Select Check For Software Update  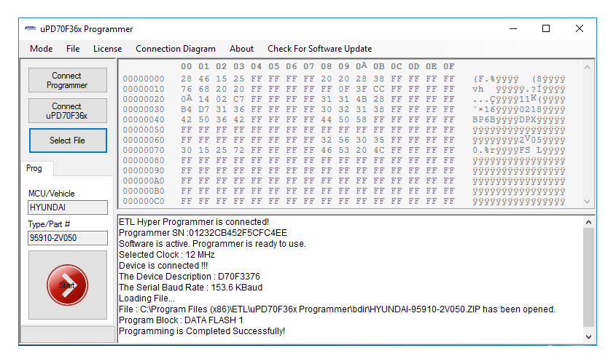coord(320,49)
